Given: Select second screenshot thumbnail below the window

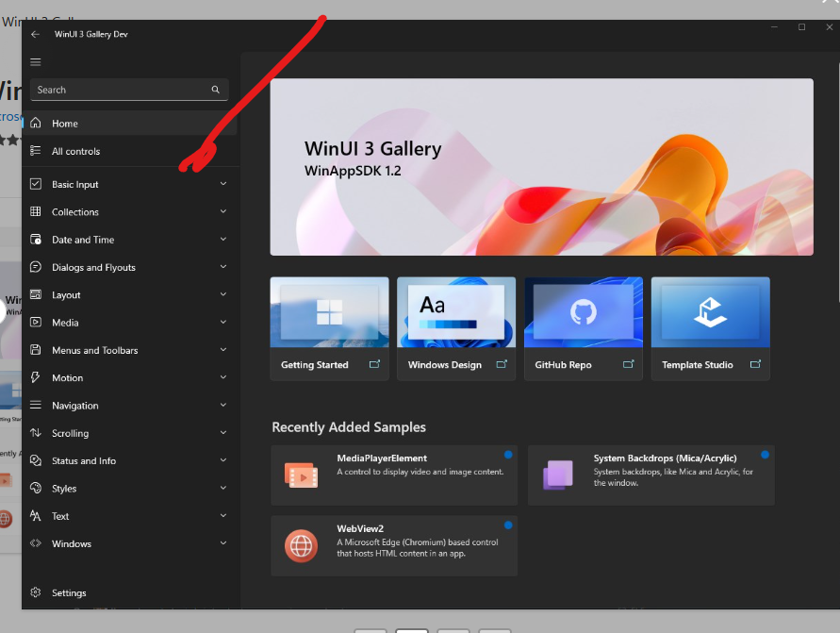Looking at the screenshot, I should point(411,631).
